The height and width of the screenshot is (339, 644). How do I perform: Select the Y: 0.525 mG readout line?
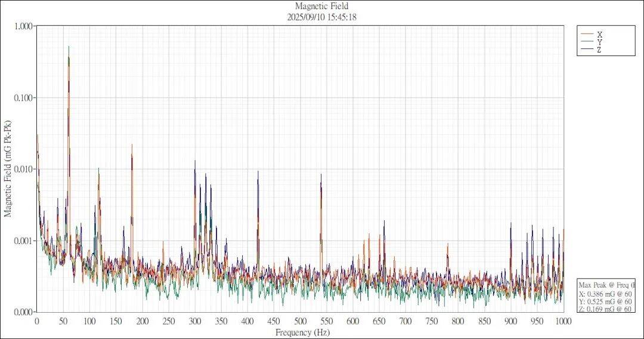pos(606,301)
